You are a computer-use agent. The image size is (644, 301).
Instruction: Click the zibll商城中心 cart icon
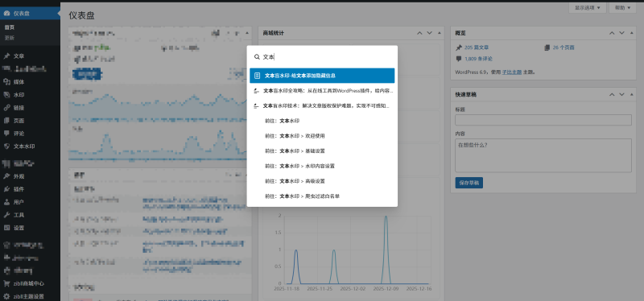(6, 283)
